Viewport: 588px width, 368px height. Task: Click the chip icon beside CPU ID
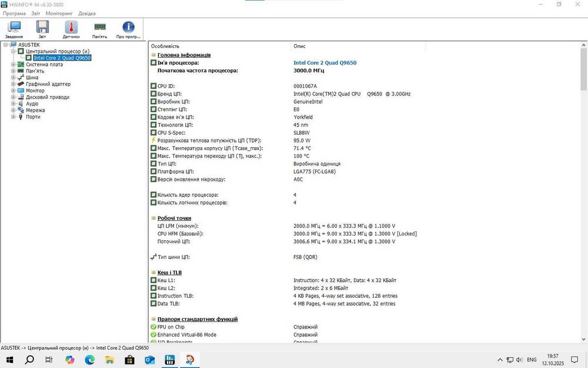pyautogui.click(x=153, y=86)
